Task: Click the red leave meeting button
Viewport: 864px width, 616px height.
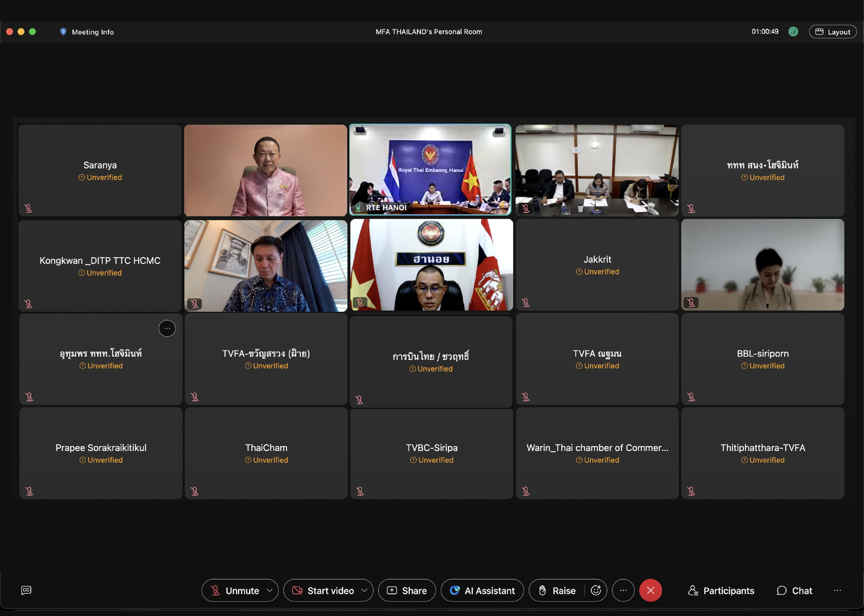Action: click(650, 590)
